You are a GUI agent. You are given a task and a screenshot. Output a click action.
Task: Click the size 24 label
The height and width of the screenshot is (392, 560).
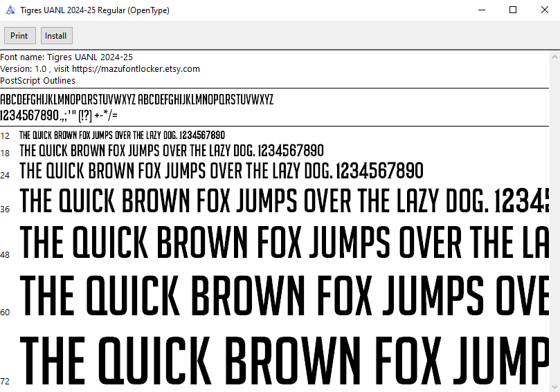pos(5,175)
